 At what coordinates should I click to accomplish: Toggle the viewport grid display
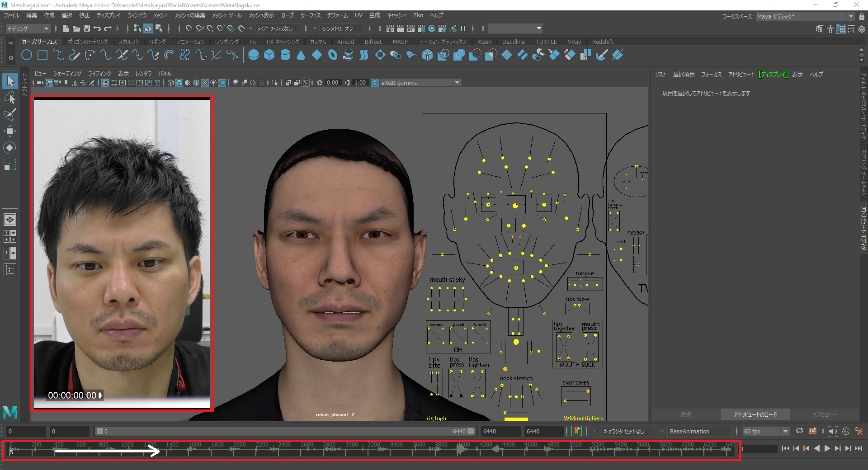105,83
